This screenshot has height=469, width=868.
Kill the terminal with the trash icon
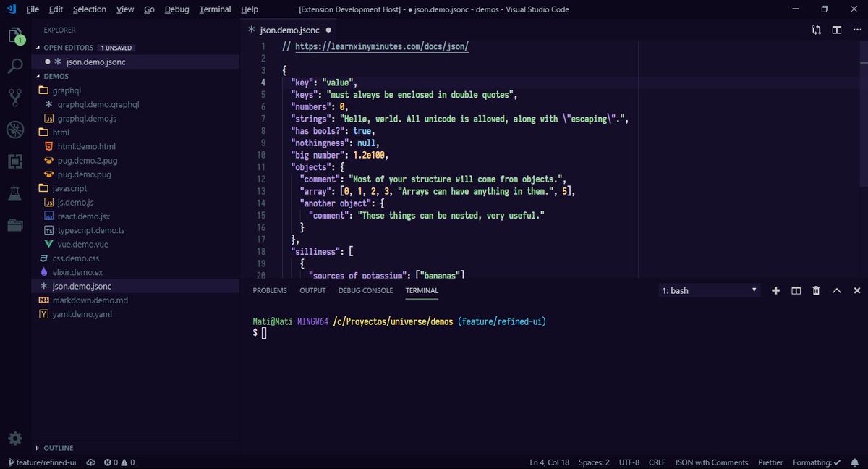tap(816, 290)
